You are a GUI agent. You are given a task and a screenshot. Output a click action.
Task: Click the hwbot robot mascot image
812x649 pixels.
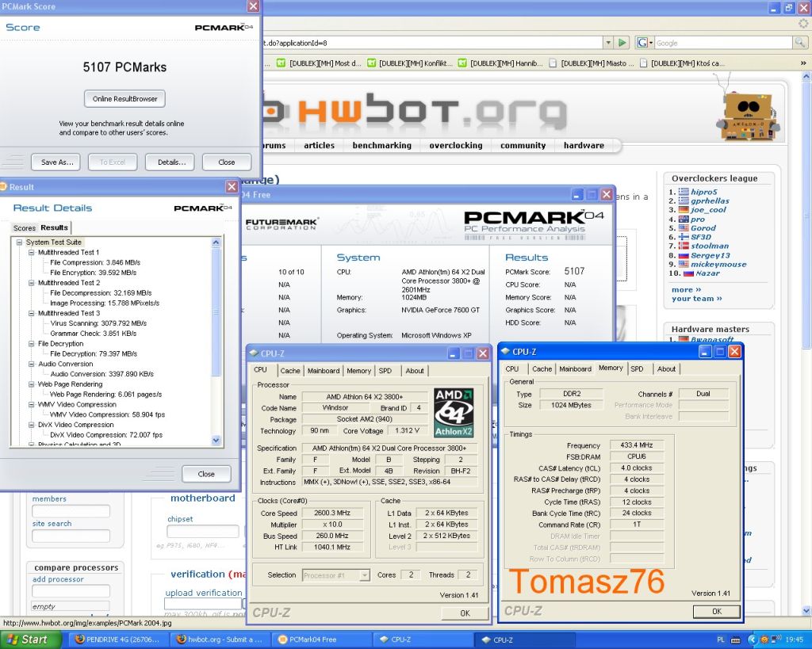pyautogui.click(x=748, y=115)
